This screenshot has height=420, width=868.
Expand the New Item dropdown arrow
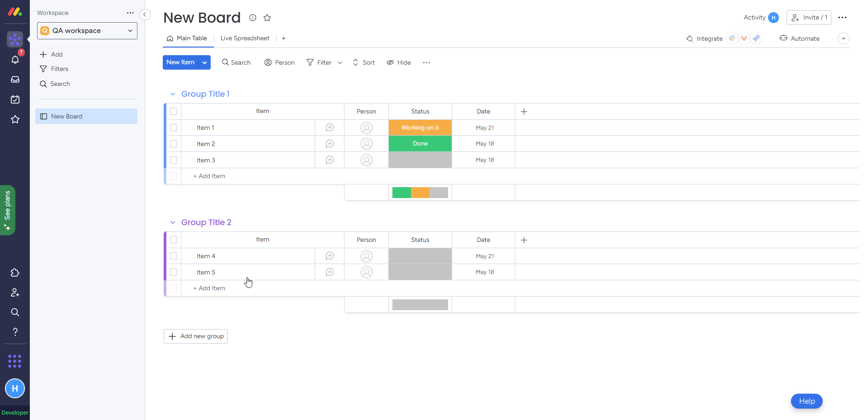coord(205,62)
